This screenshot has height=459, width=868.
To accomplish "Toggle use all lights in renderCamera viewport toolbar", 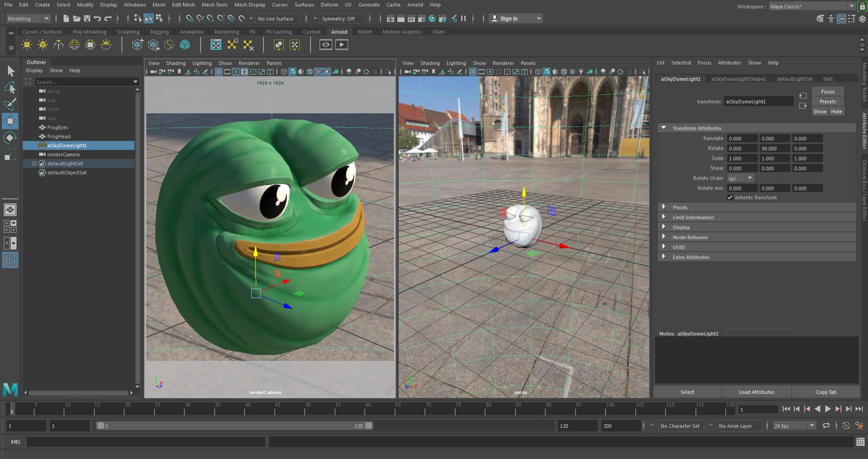I will (327, 71).
